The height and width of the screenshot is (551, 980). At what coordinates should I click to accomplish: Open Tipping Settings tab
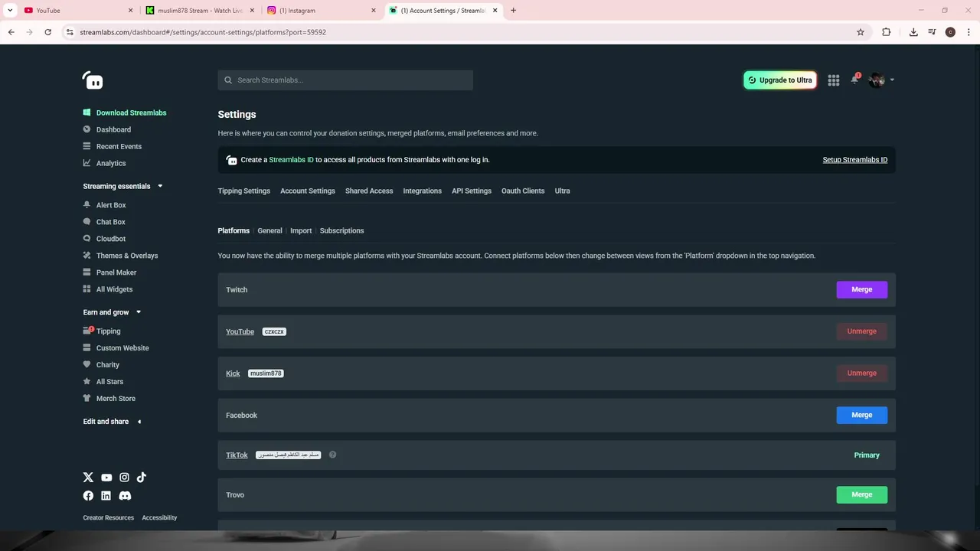coord(243,191)
